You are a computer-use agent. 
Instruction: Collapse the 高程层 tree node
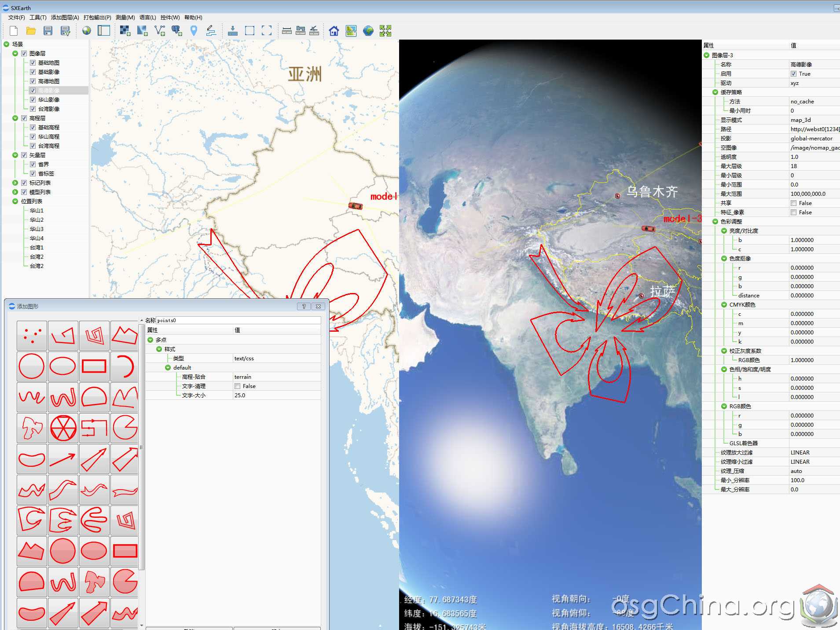click(x=15, y=118)
